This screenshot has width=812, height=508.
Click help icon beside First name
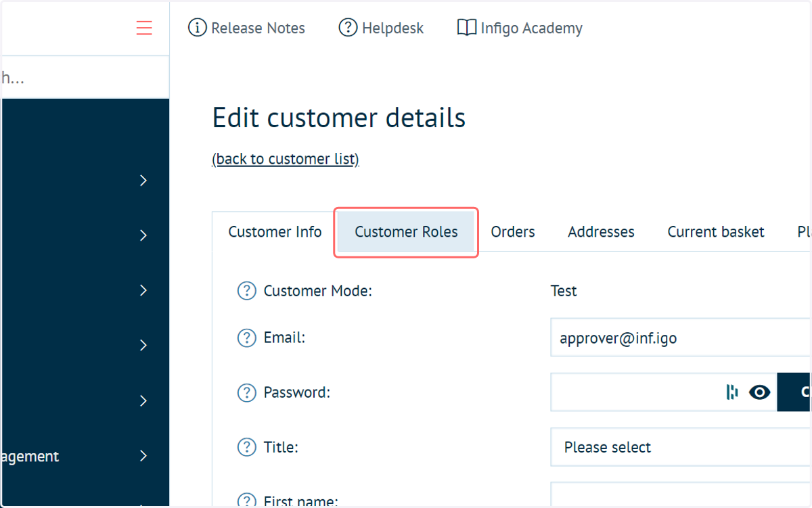pyautogui.click(x=246, y=501)
